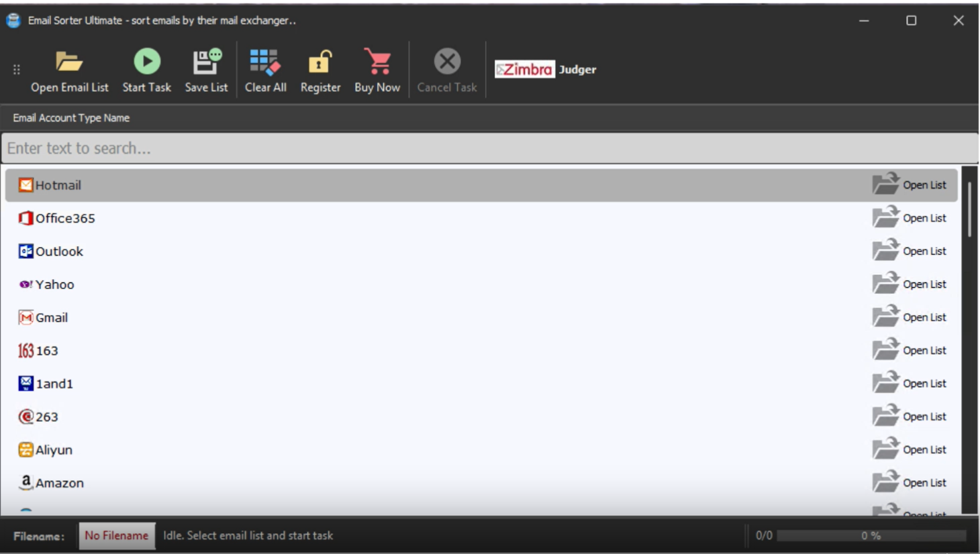
Task: Click the 0/0 counter in status bar
Action: click(x=764, y=536)
